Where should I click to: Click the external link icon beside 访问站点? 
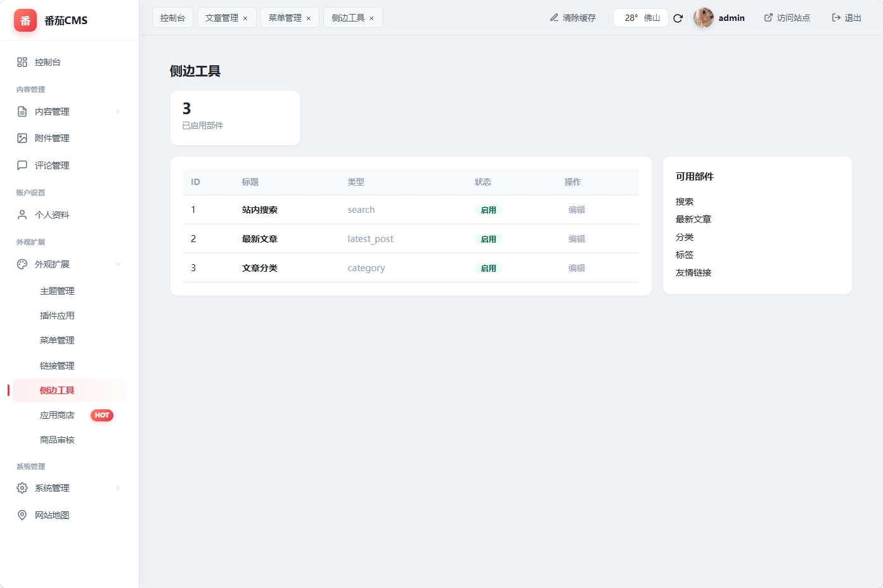pyautogui.click(x=768, y=18)
